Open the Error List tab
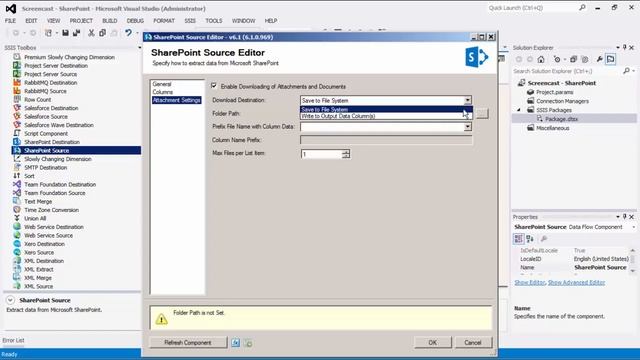This screenshot has height=360, width=640. click(13, 340)
